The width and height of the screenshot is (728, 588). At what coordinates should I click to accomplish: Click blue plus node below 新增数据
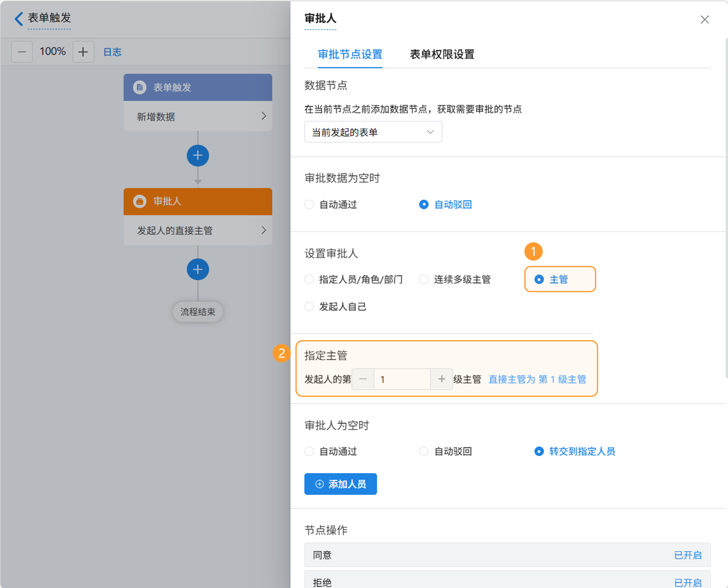coord(198,155)
